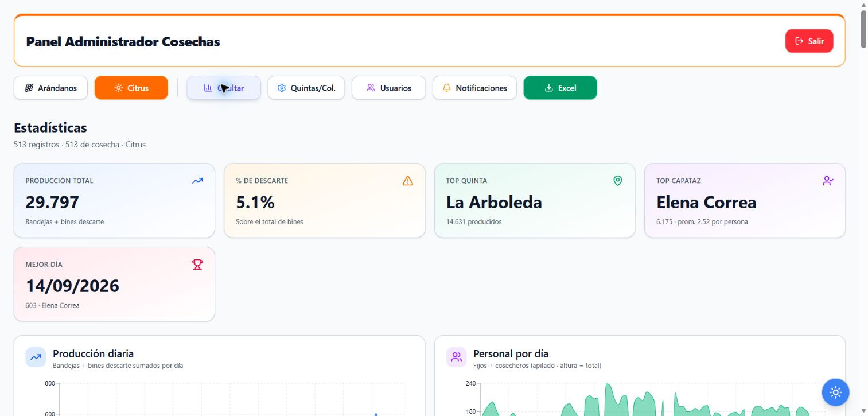Click the "Personal por día" chart title

coord(511,353)
